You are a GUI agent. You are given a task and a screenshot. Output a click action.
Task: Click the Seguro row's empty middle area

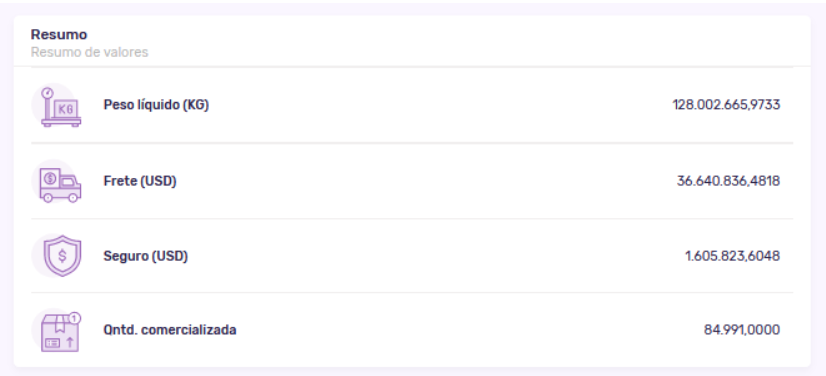pyautogui.click(x=436, y=256)
